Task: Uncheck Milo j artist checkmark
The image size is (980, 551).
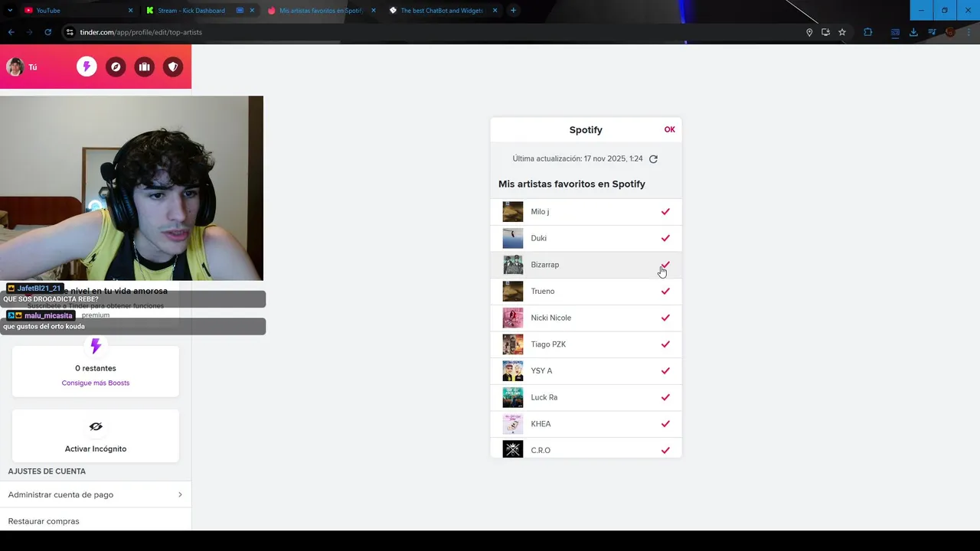Action: coord(665,211)
